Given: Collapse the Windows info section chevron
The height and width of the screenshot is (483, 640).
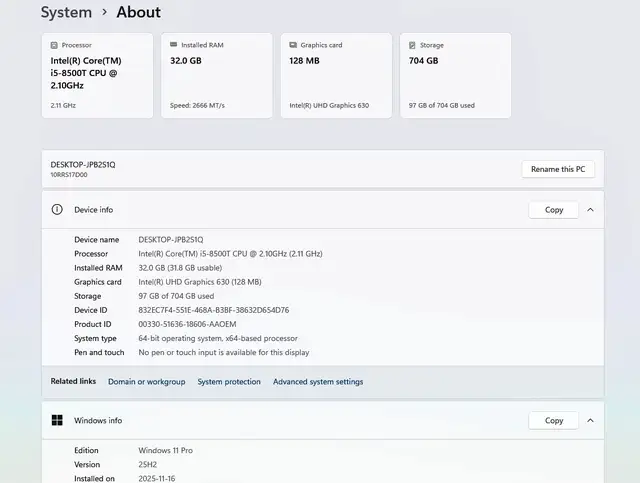Looking at the screenshot, I should point(590,421).
